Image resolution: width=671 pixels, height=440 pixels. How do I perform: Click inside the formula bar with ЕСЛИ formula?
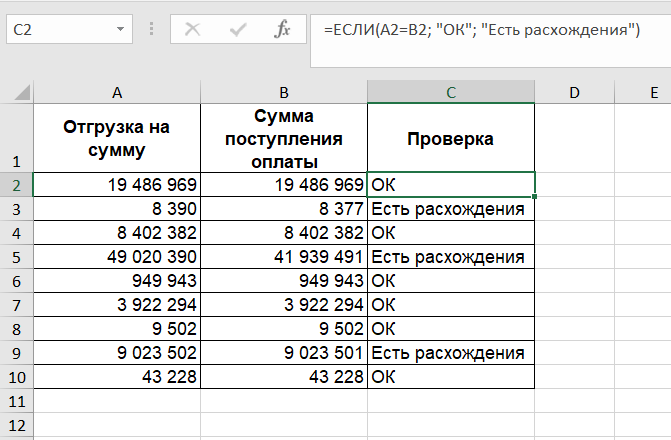(490, 41)
